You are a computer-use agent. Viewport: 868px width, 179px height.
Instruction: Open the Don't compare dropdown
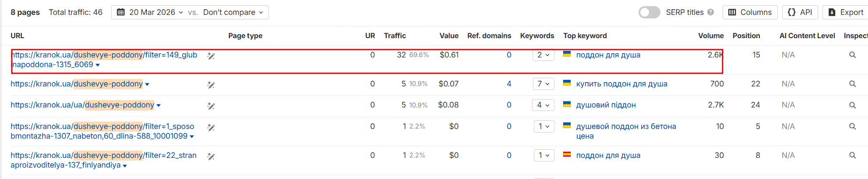[233, 12]
